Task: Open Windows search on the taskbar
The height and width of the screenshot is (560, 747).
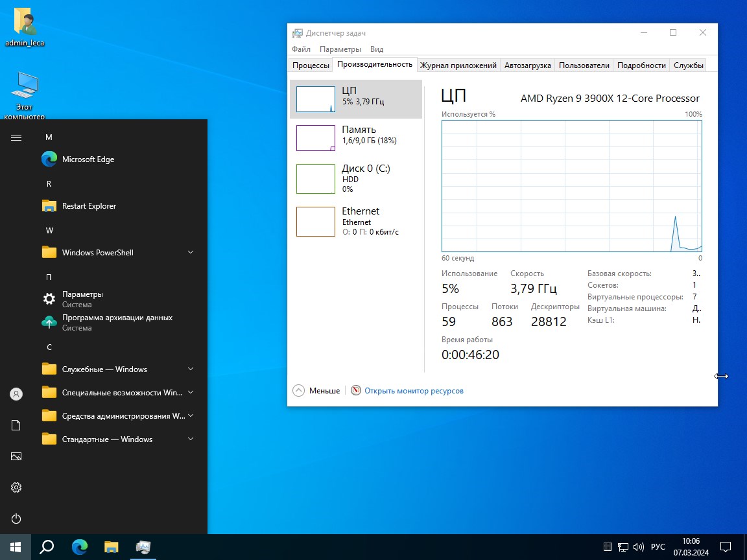Action: coord(45,546)
